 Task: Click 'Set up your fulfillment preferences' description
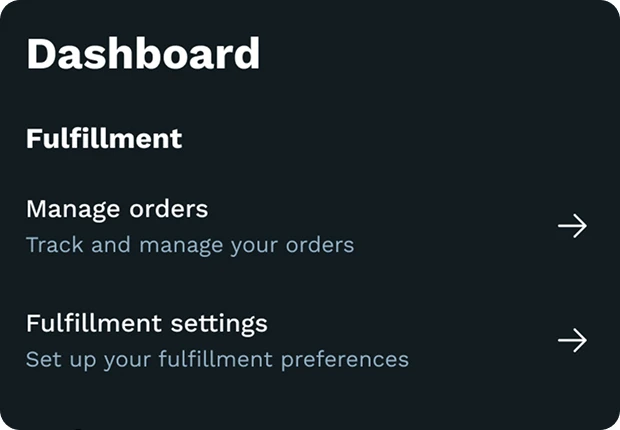pos(217,359)
